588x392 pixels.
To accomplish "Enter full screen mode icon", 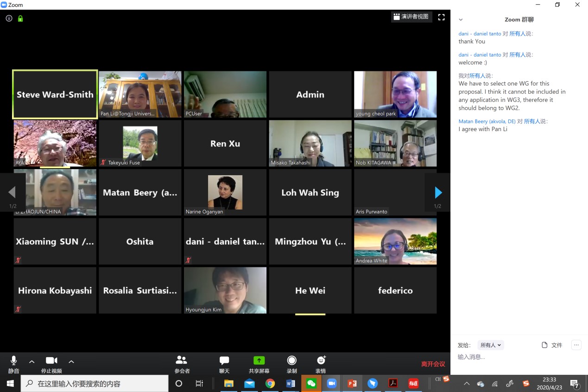I will pos(441,17).
